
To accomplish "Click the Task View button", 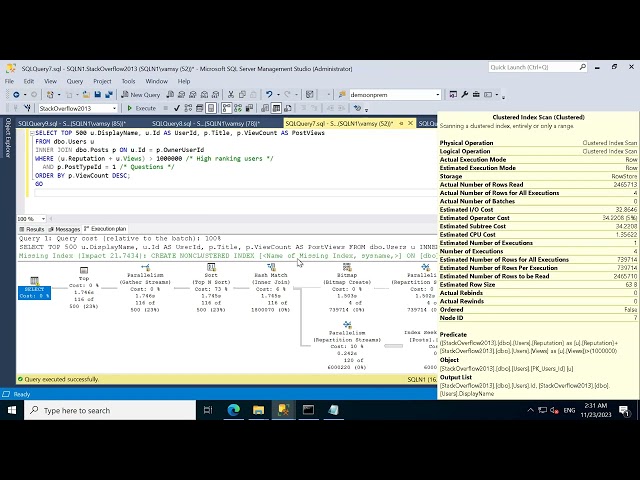I will [208, 410].
